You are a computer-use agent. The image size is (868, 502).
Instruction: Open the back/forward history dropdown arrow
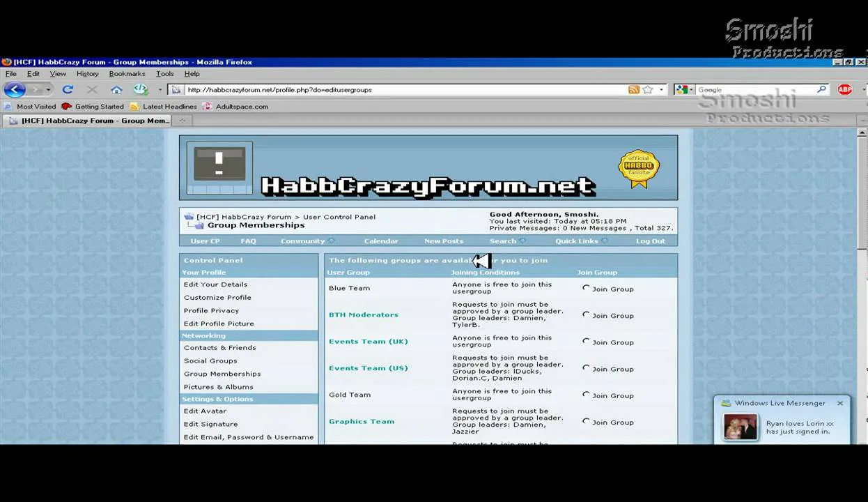pyautogui.click(x=48, y=89)
